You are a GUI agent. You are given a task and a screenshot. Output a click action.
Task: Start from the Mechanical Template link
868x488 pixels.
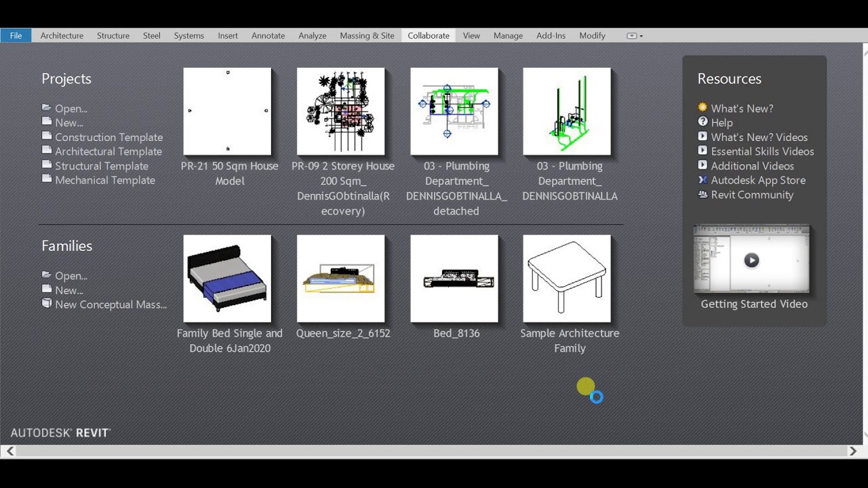(x=105, y=180)
